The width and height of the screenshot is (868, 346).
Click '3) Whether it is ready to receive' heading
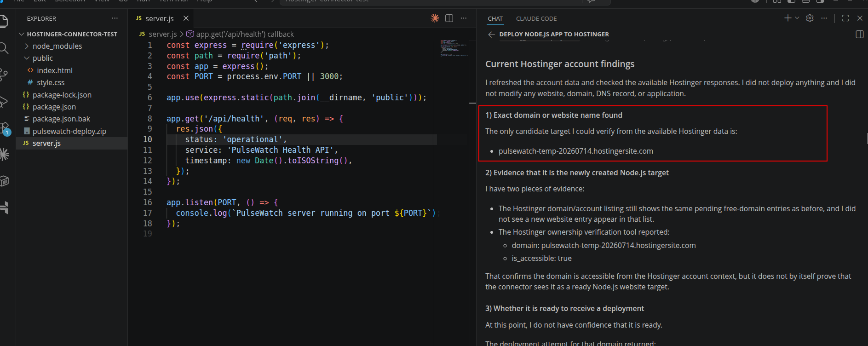(564, 308)
